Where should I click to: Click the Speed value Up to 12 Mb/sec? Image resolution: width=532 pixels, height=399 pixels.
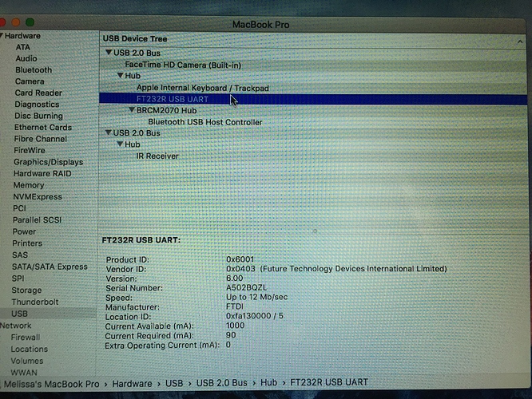click(x=256, y=297)
